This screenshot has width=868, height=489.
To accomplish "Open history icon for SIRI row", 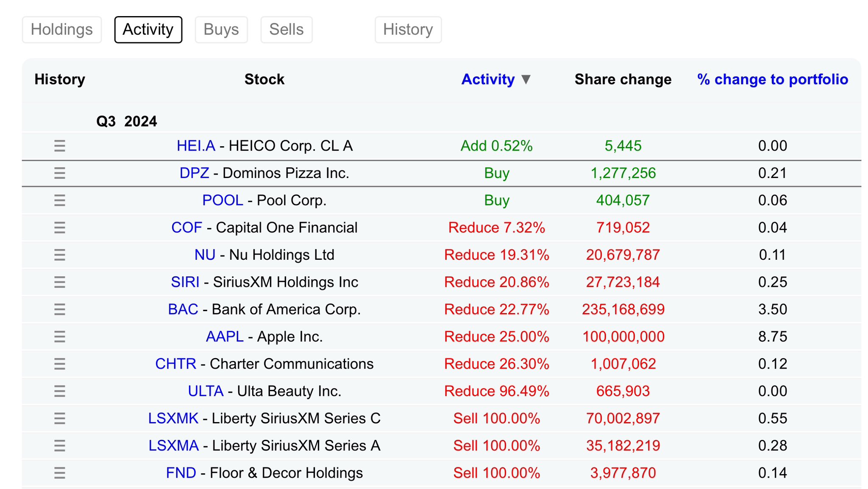I will point(60,282).
